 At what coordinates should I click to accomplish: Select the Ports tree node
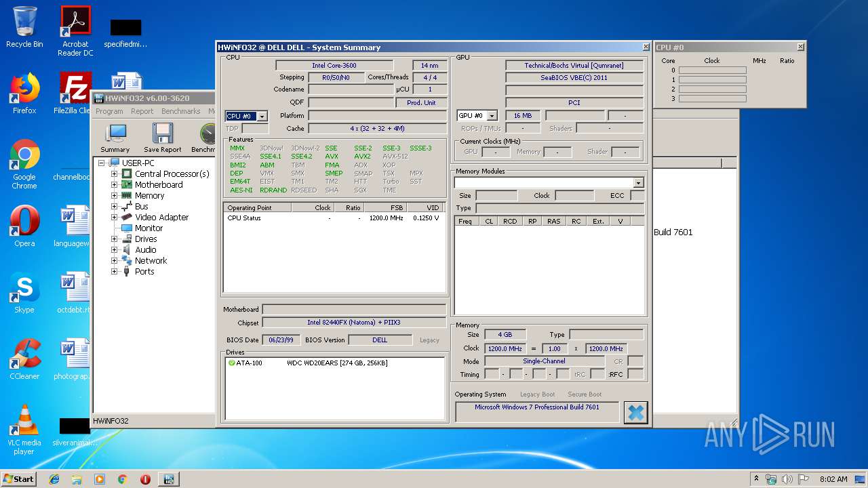(144, 271)
